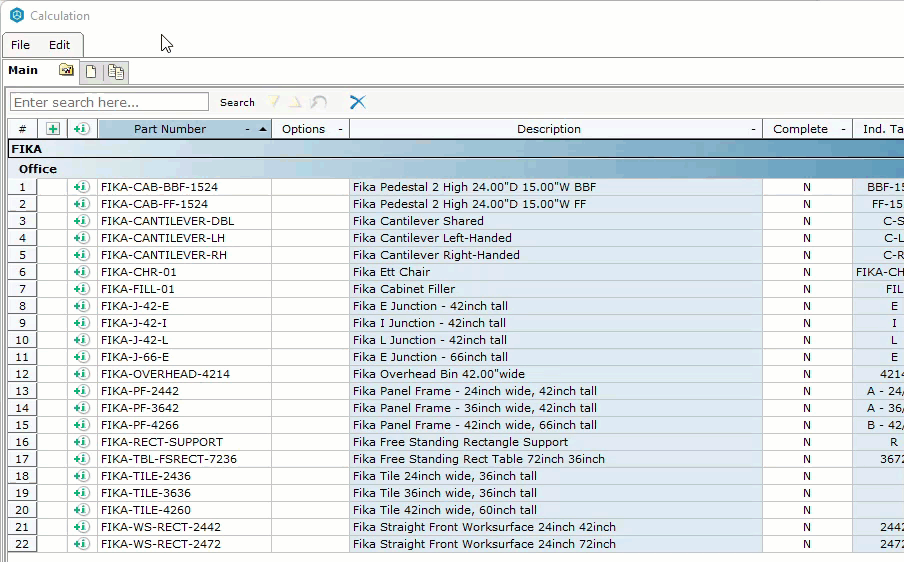This screenshot has height=562, width=904.
Task: Click info icon for FIKA-CAB-BBF-1524
Action: pos(82,187)
